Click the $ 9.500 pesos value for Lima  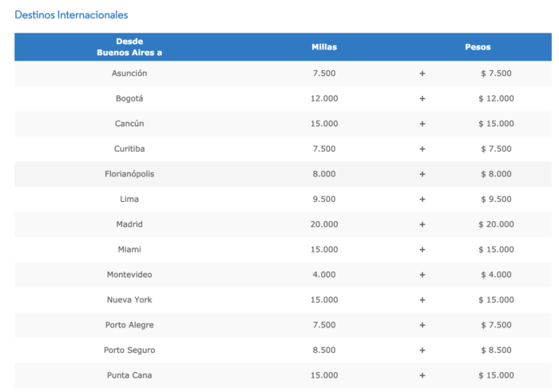496,199
